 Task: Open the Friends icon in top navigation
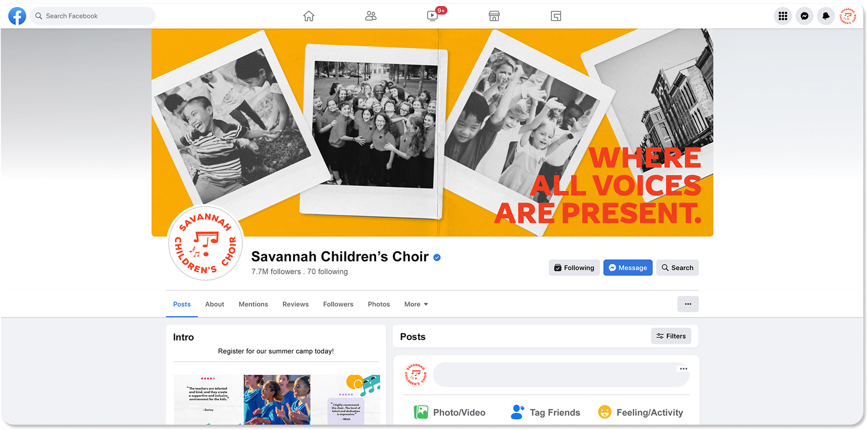point(371,16)
